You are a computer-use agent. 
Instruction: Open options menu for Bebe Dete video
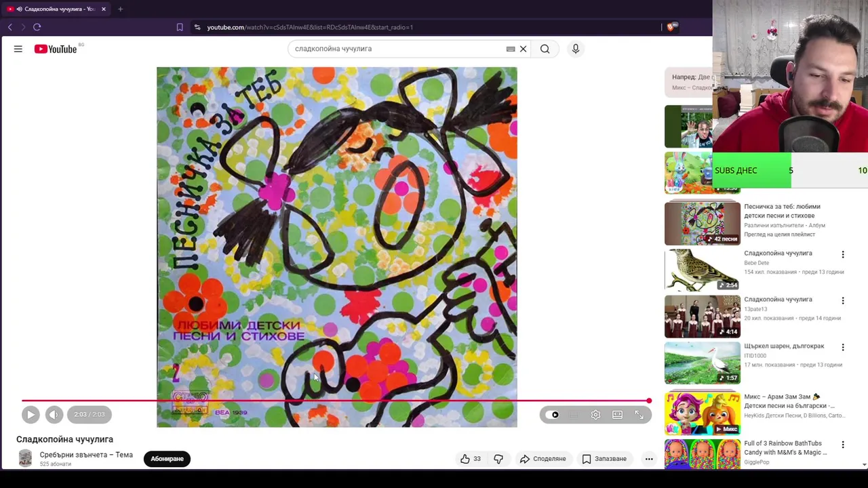(843, 254)
